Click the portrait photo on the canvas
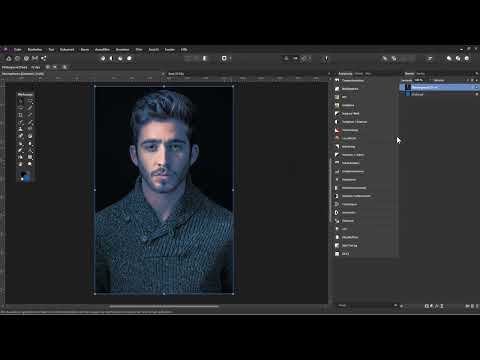 coord(164,190)
